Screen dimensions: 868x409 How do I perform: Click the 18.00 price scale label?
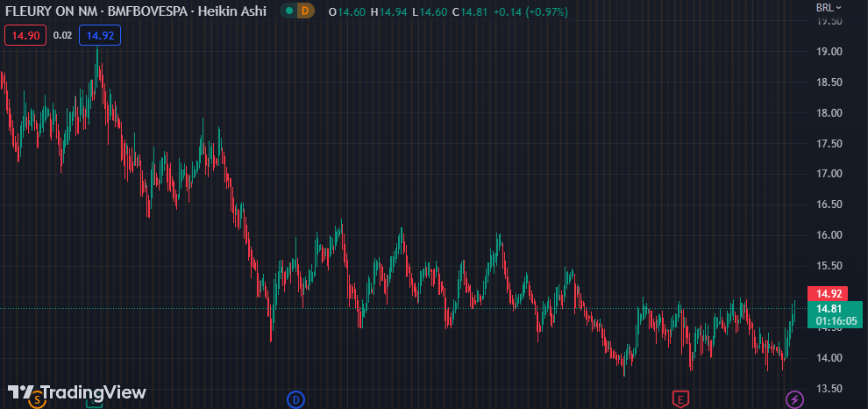coord(829,113)
